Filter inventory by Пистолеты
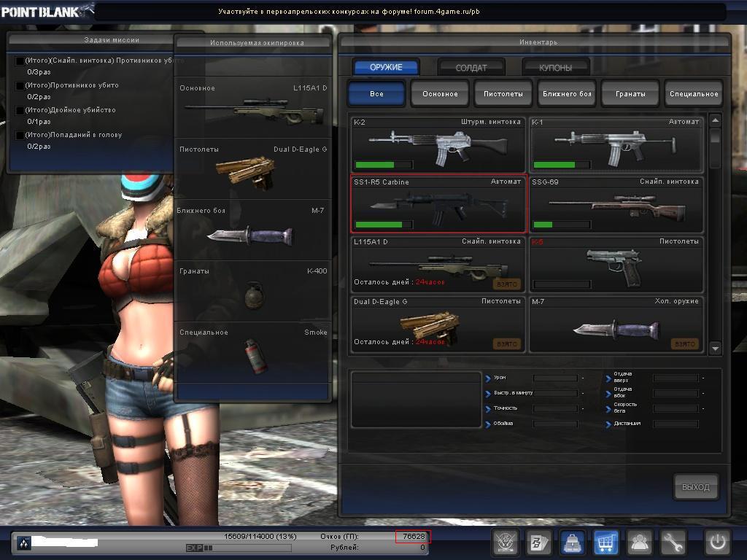This screenshot has width=747, height=560. click(503, 93)
